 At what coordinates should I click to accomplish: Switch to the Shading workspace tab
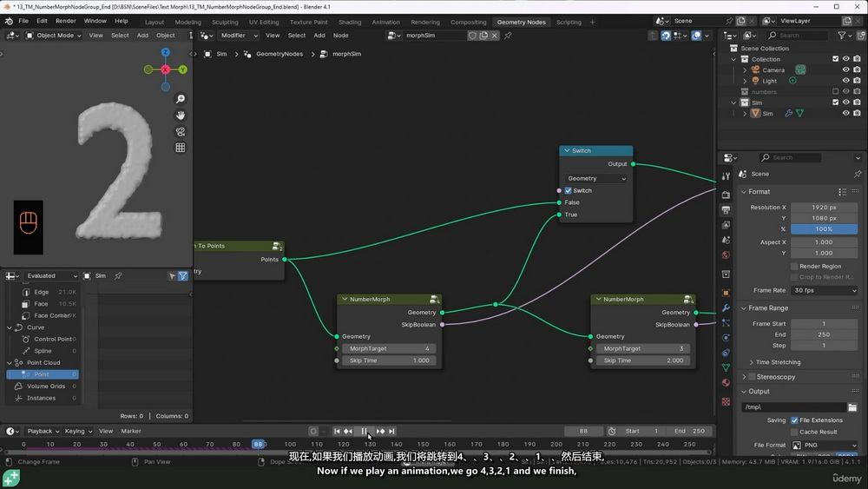click(349, 23)
